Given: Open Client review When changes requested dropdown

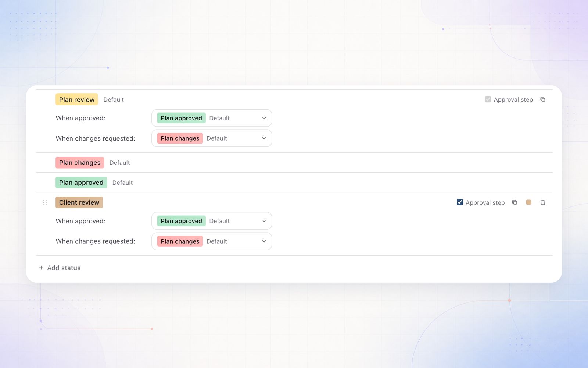Looking at the screenshot, I should [212, 241].
